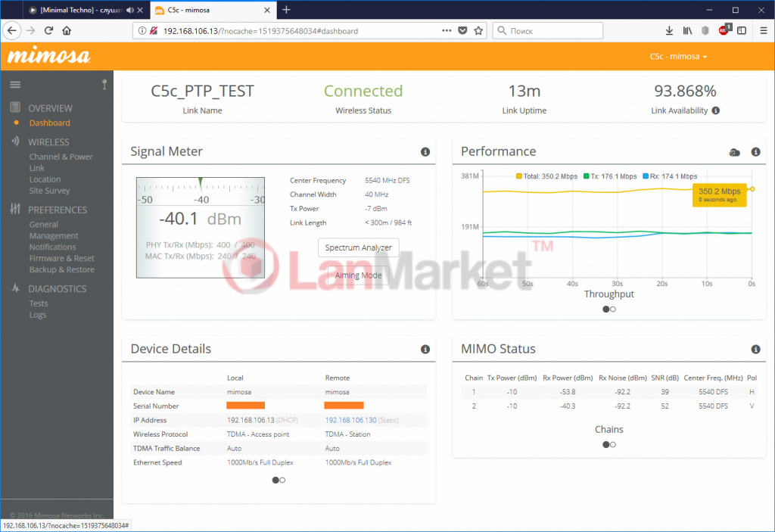
Task: Pin the navigation sidebar with pin icon
Action: pos(104,84)
